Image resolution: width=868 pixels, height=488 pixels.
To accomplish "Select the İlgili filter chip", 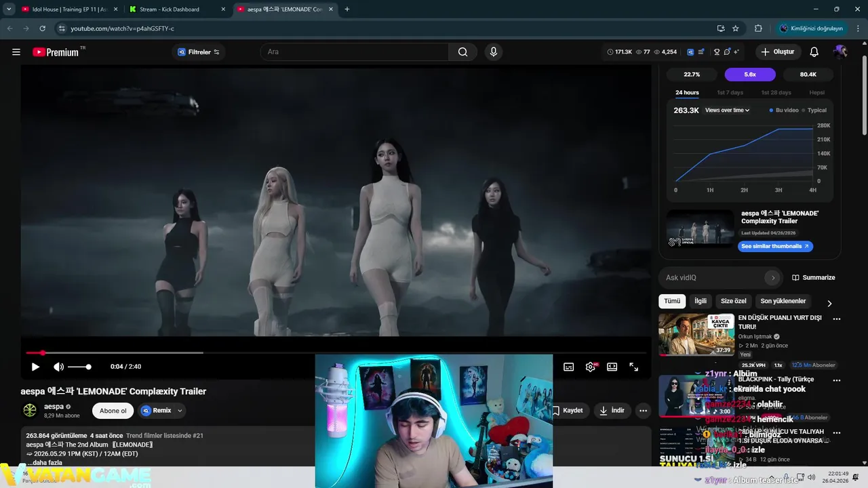I will point(701,301).
